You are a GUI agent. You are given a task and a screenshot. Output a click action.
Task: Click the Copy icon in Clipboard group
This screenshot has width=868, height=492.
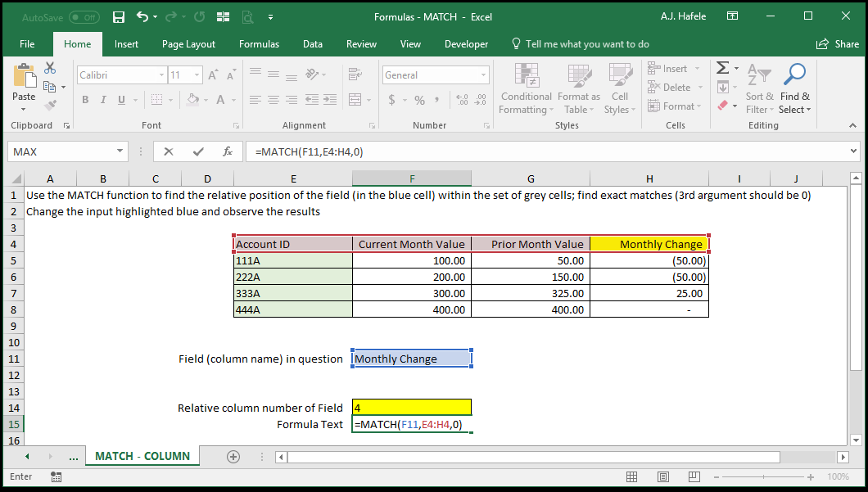49,87
